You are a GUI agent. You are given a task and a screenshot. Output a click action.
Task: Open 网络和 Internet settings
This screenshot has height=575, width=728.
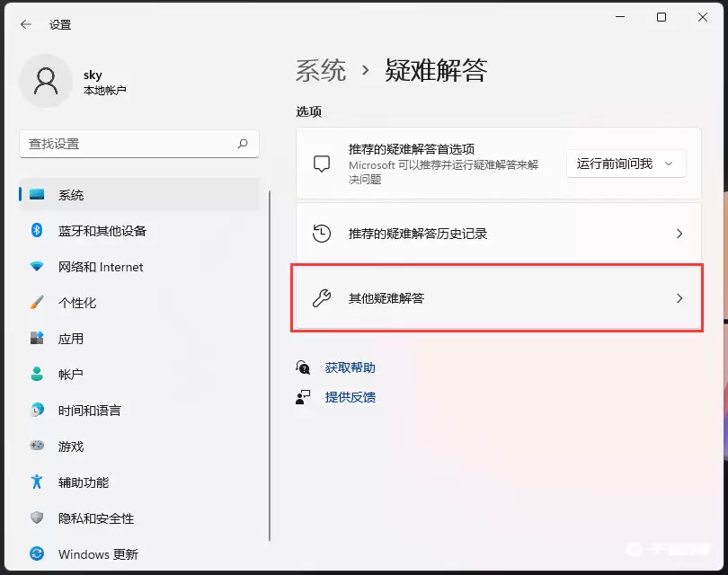tap(101, 267)
